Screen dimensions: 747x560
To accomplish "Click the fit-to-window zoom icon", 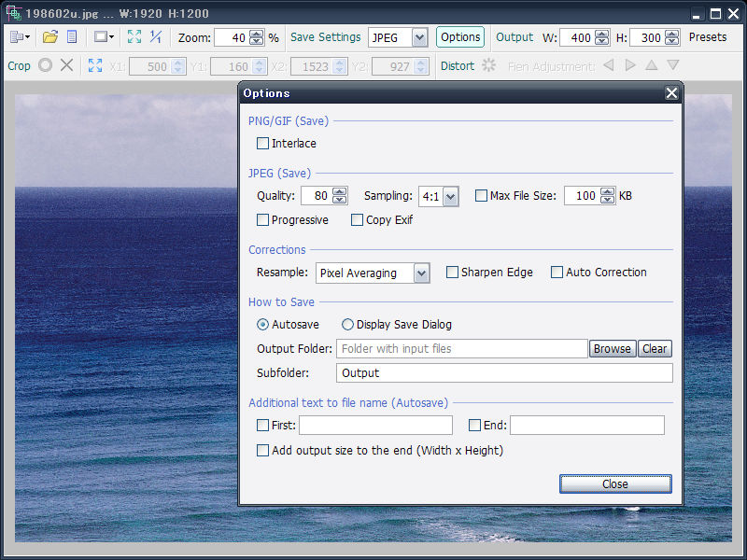I will coord(134,37).
